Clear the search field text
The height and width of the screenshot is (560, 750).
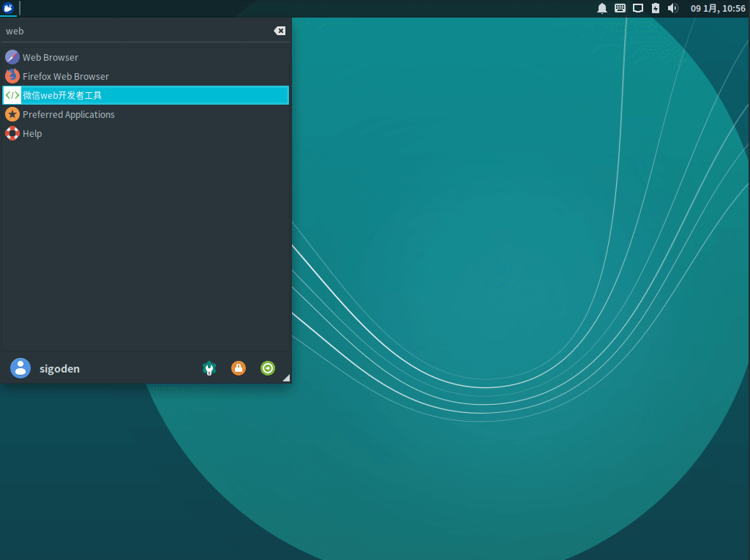280,31
